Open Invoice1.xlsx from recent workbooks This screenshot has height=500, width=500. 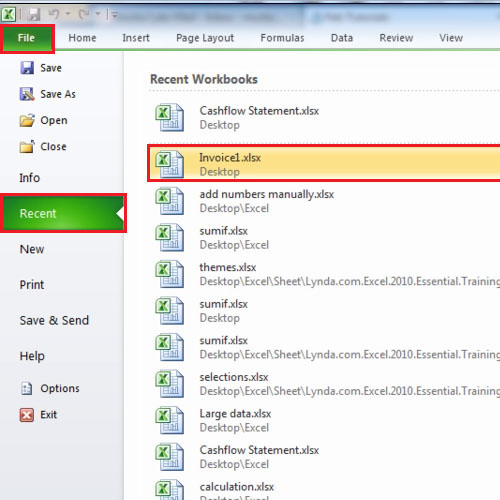pyautogui.click(x=324, y=163)
